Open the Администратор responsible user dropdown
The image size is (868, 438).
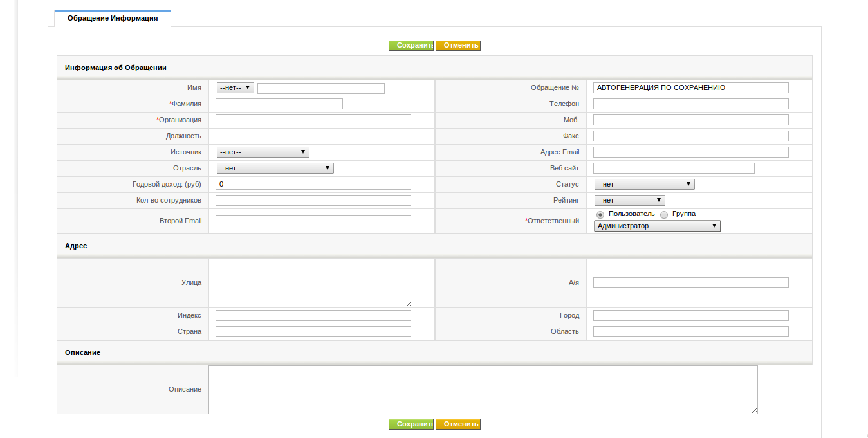pyautogui.click(x=658, y=226)
